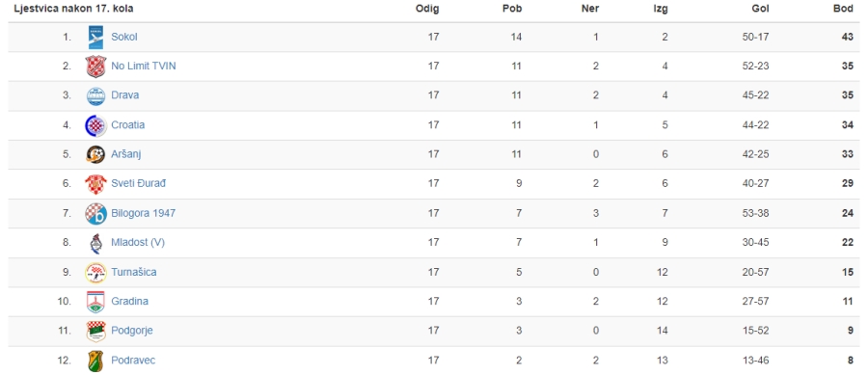The height and width of the screenshot is (375, 868).
Task: Click the Aršanj football logo icon
Action: [x=95, y=154]
